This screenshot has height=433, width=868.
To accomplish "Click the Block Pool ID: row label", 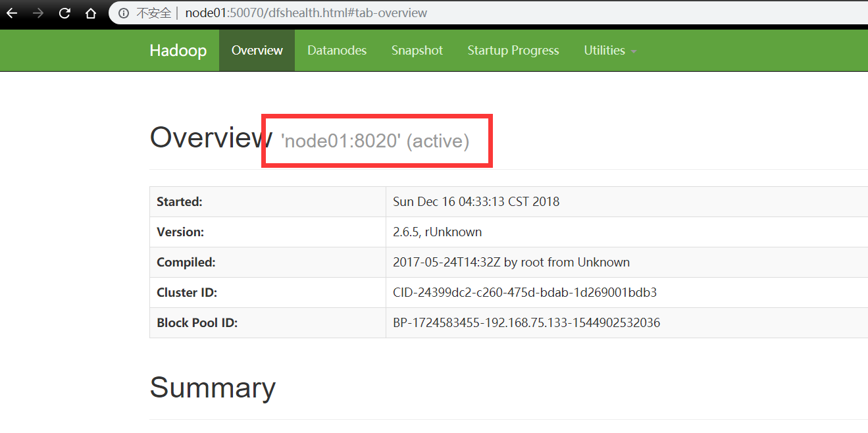I will pyautogui.click(x=197, y=323).
